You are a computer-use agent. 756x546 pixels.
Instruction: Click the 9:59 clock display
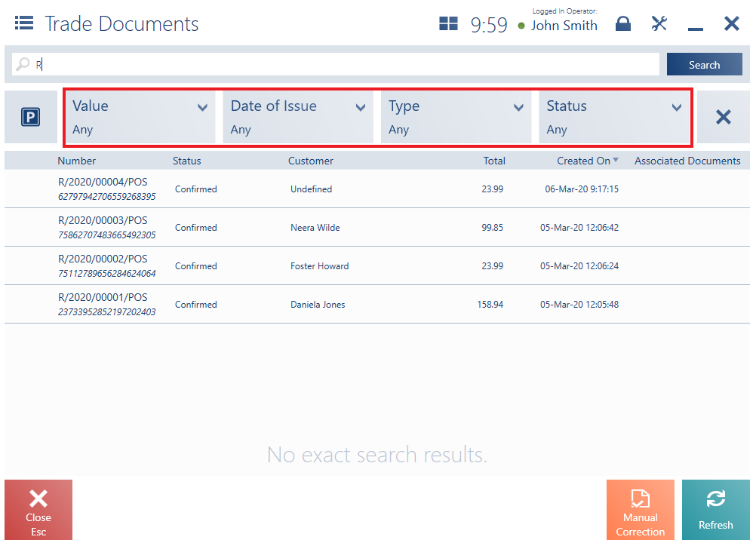(x=489, y=25)
